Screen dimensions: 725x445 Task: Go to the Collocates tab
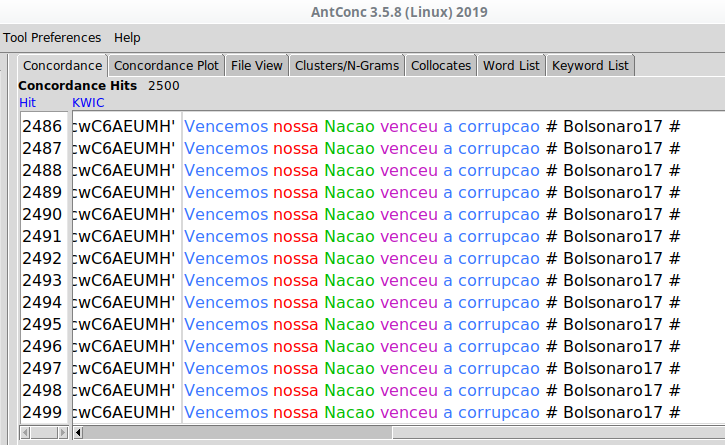[441, 66]
